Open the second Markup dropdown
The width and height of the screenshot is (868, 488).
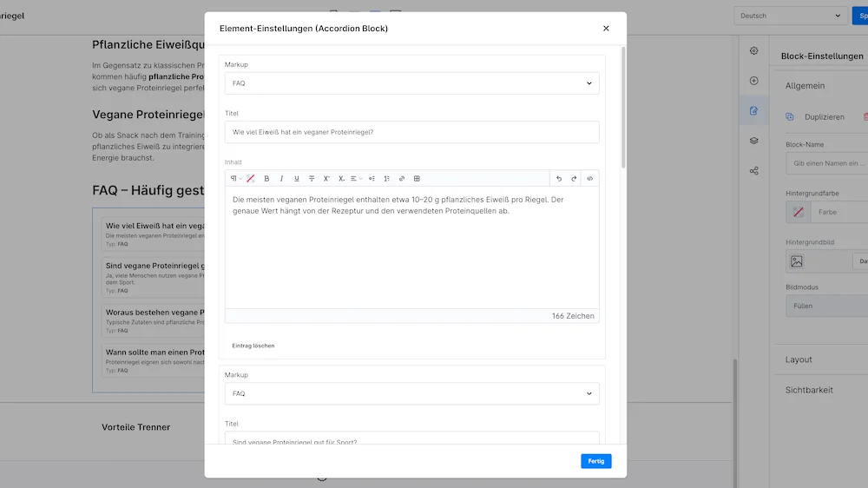pyautogui.click(x=411, y=393)
